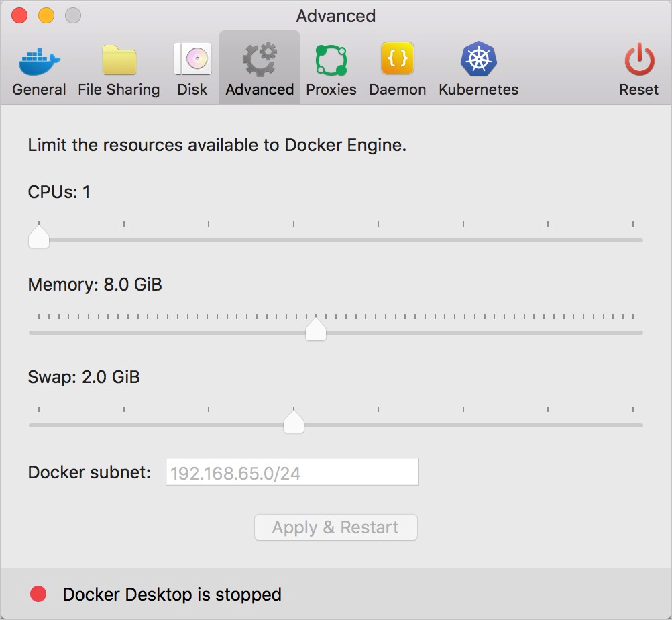
Task: Open the Daemon braces icon
Action: coord(397,58)
